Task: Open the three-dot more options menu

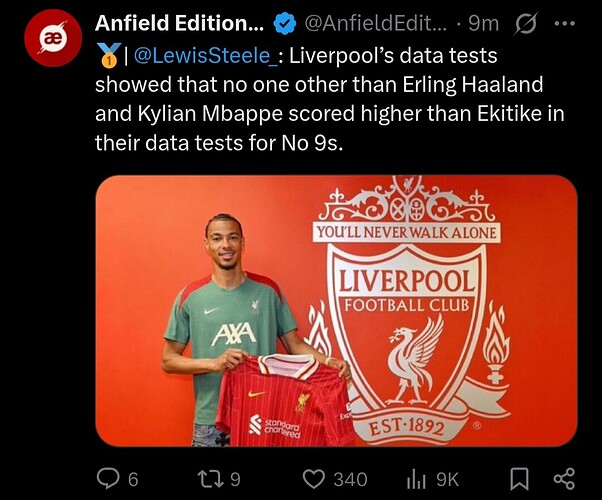Action: tap(565, 23)
